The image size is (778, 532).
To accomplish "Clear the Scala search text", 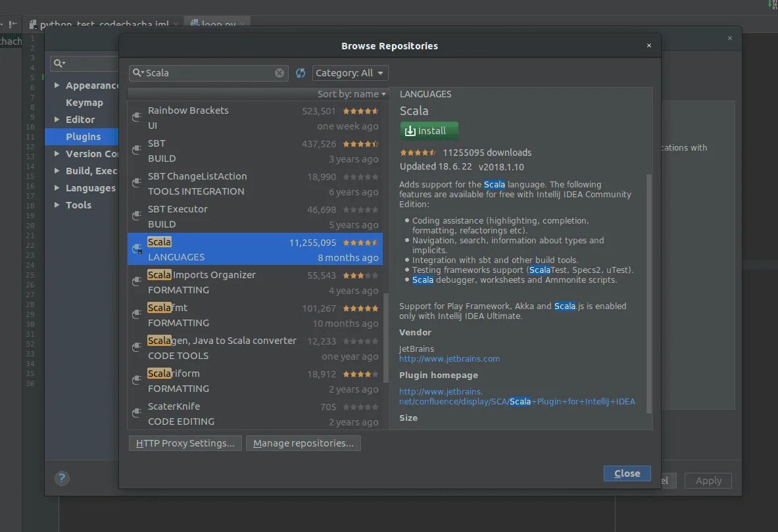I will pyautogui.click(x=280, y=73).
